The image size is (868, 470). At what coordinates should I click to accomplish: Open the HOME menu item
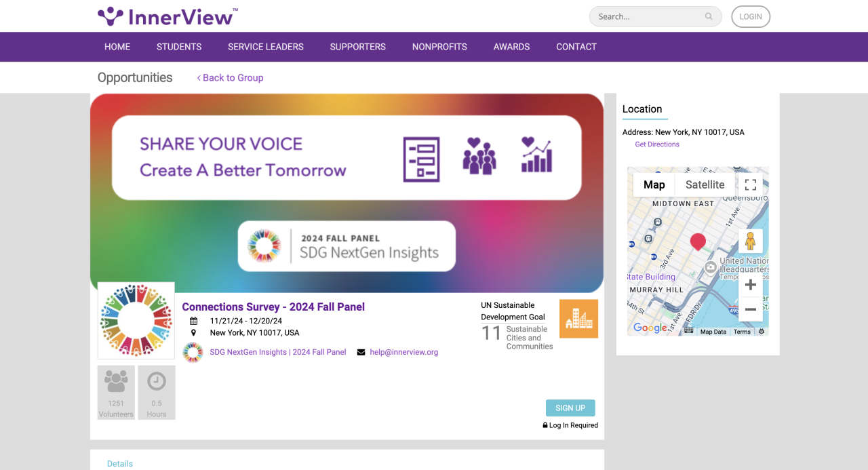pyautogui.click(x=117, y=47)
